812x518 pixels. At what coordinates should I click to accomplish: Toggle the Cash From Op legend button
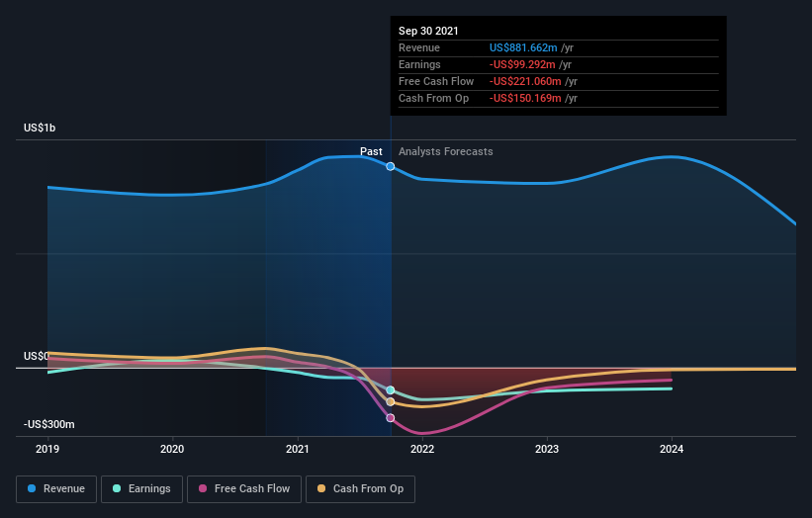(x=360, y=489)
